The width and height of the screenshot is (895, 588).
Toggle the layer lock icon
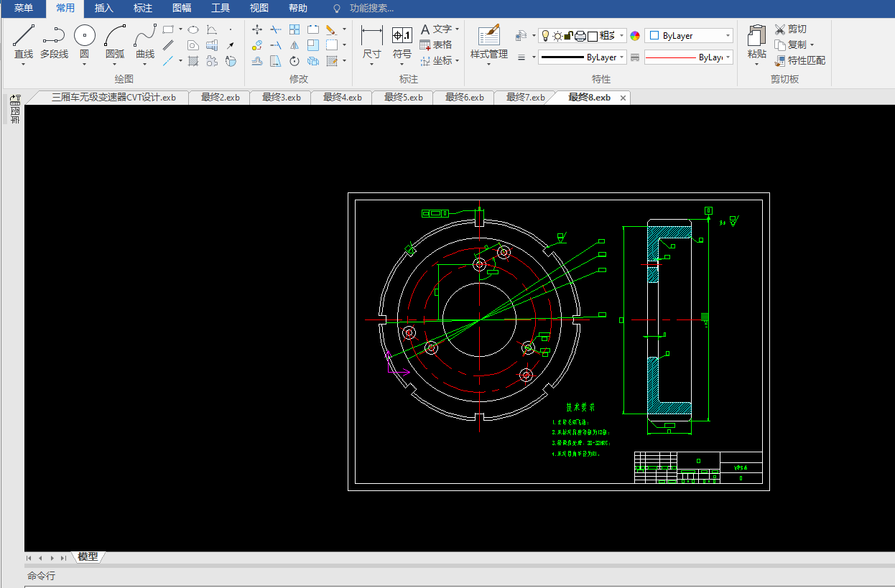(568, 36)
